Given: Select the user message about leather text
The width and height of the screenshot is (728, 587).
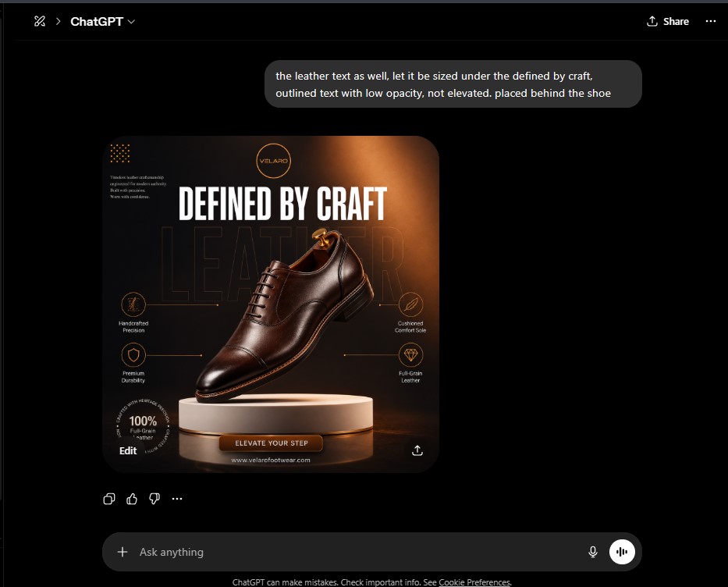Looking at the screenshot, I should (453, 84).
